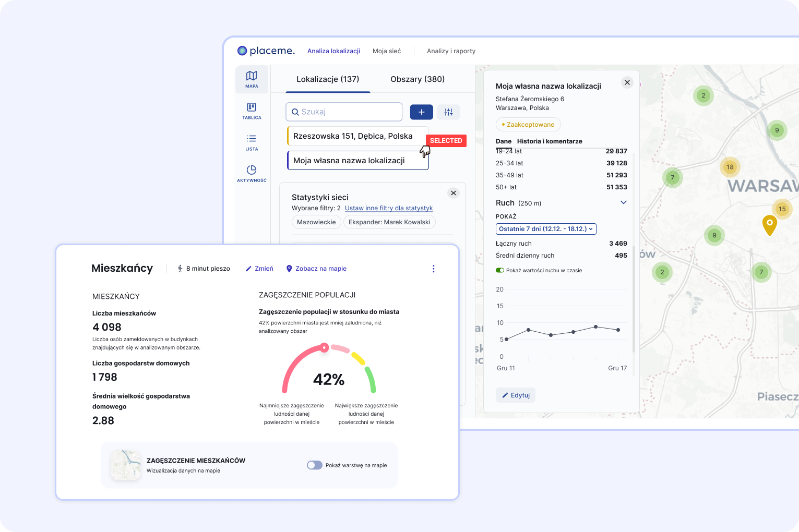Click the 42% gauge indicator knob
The image size is (799, 532).
click(325, 347)
